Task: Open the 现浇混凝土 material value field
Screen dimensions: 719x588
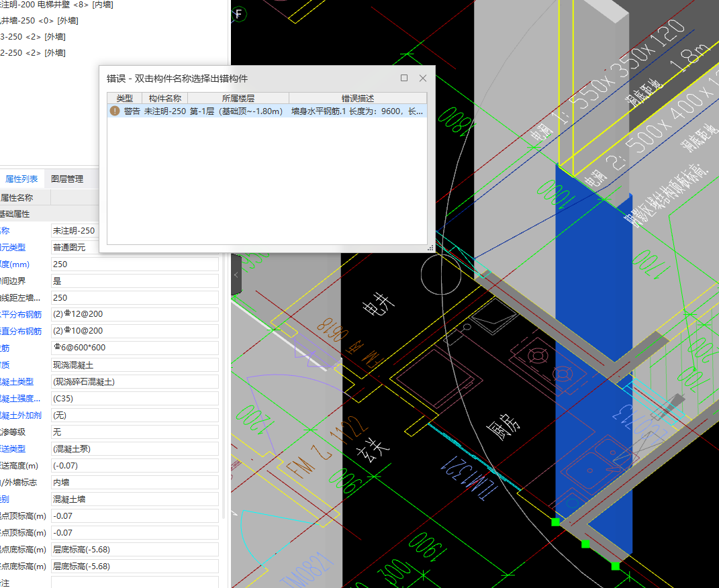Action: [134, 365]
